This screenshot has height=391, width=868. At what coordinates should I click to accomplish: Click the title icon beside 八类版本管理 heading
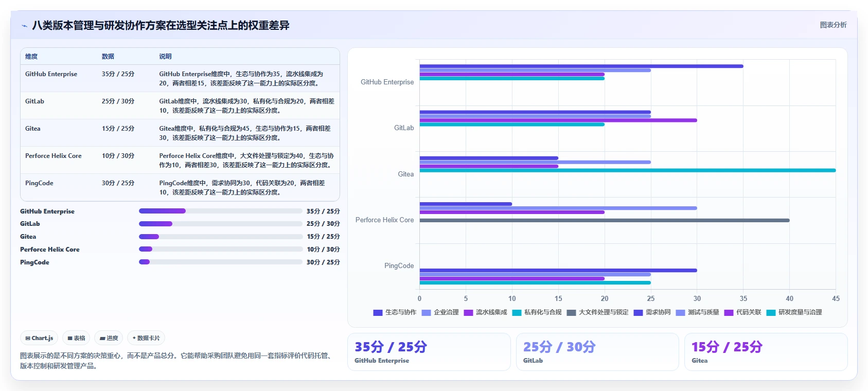24,26
